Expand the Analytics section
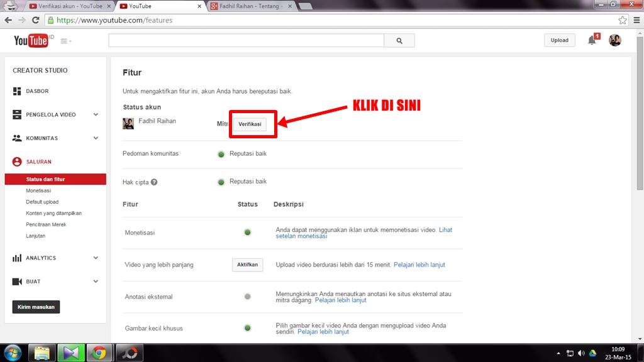Screen dimensions: 644x362 tap(96, 258)
